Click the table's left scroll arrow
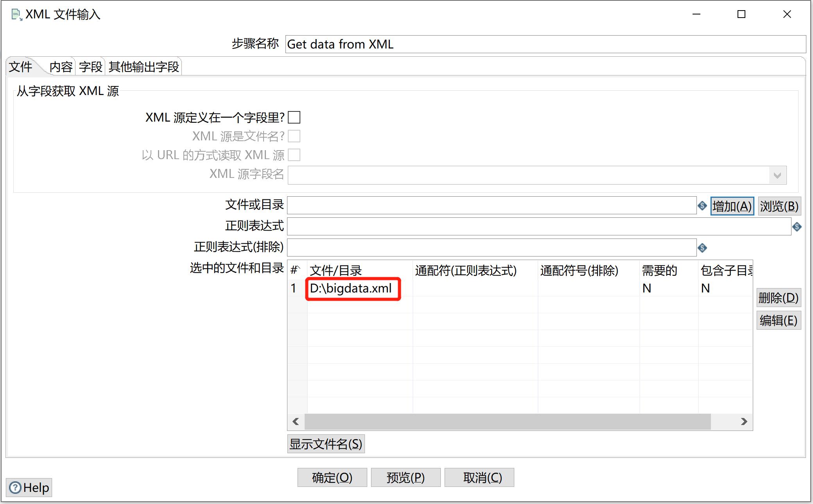The height and width of the screenshot is (504, 813). click(296, 421)
